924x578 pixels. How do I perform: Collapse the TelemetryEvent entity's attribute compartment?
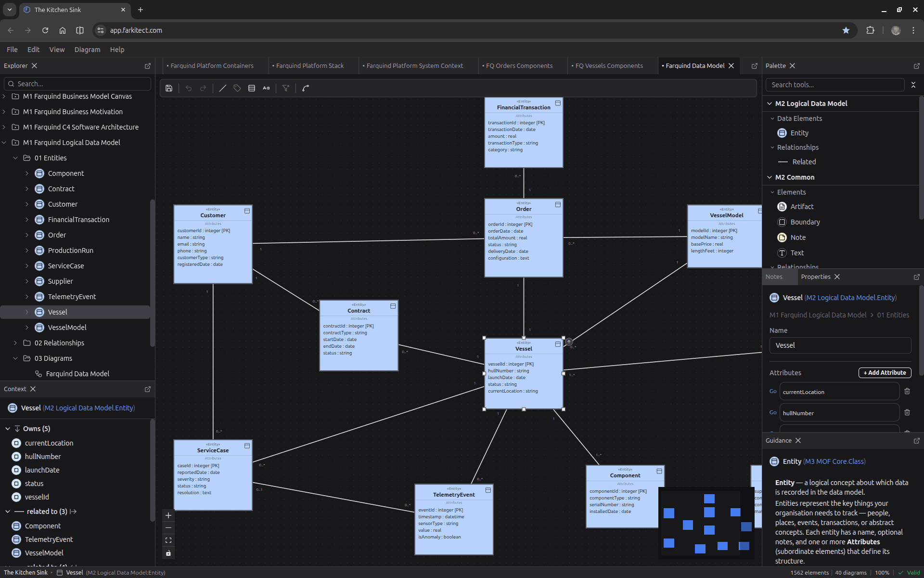(488, 490)
